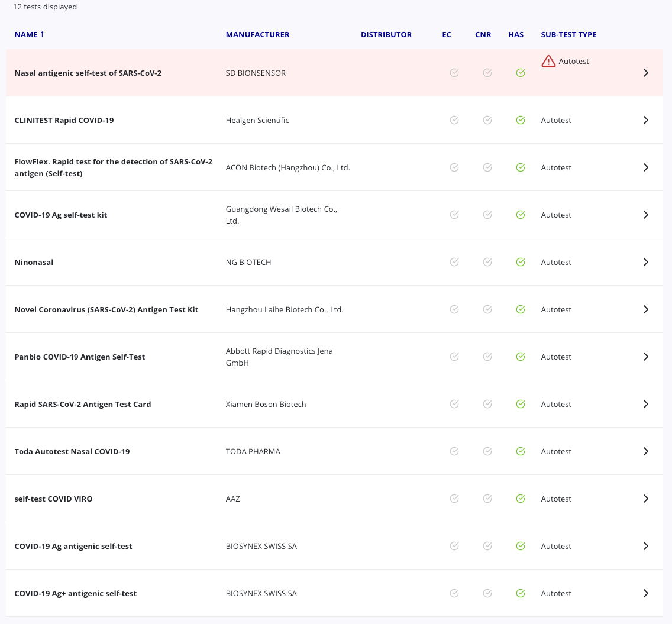Click grey CNR check for Toda Autotest row
Screen dimensions: 672x624
pos(487,451)
